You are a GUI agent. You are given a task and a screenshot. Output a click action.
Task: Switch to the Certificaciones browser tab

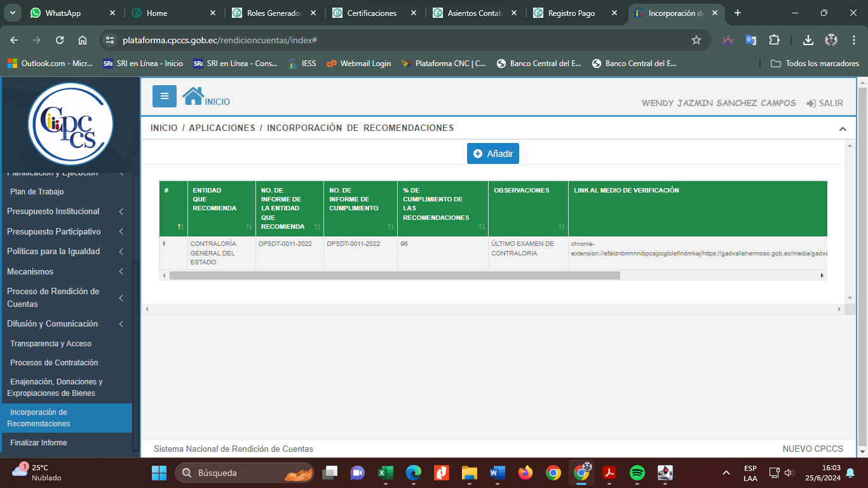pos(372,13)
